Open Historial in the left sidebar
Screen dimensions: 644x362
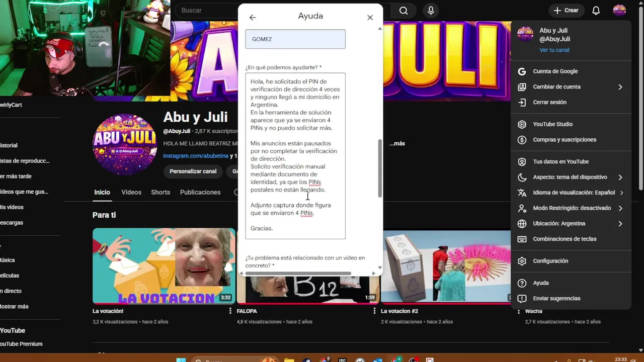point(9,145)
